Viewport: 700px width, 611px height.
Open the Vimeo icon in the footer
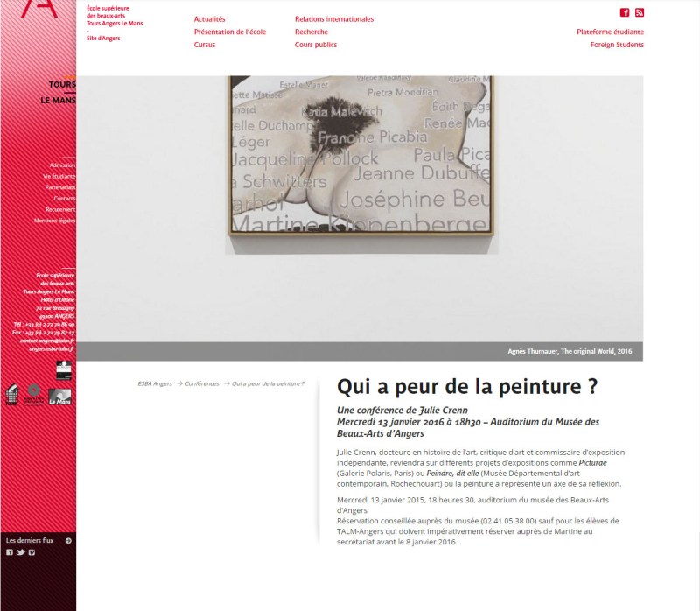31,551
